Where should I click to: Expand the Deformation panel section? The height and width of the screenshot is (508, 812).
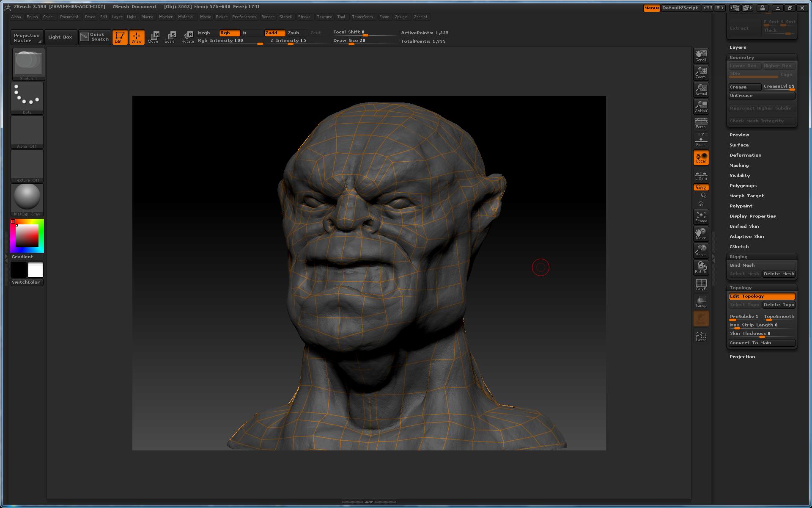pyautogui.click(x=745, y=155)
